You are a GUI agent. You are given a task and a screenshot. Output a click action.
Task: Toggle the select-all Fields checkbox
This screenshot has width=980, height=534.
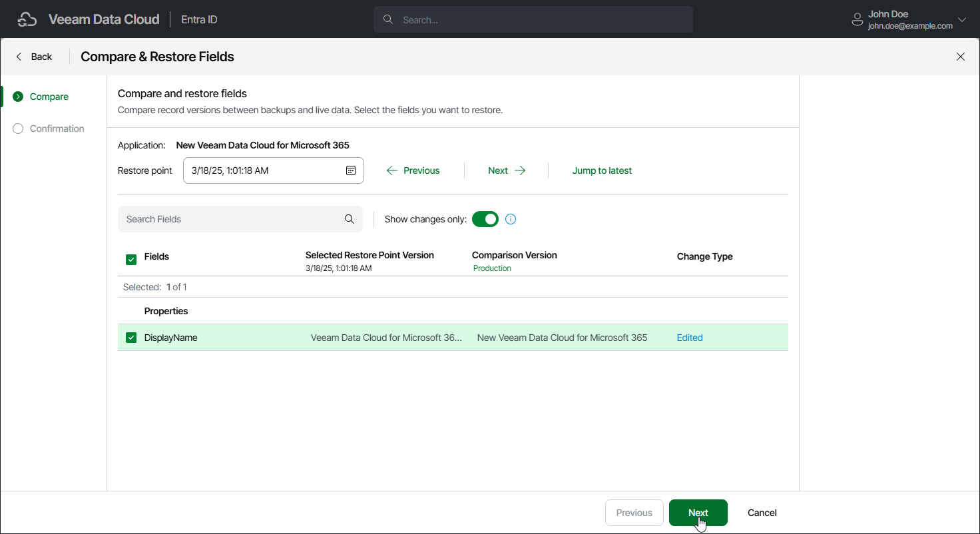131,260
